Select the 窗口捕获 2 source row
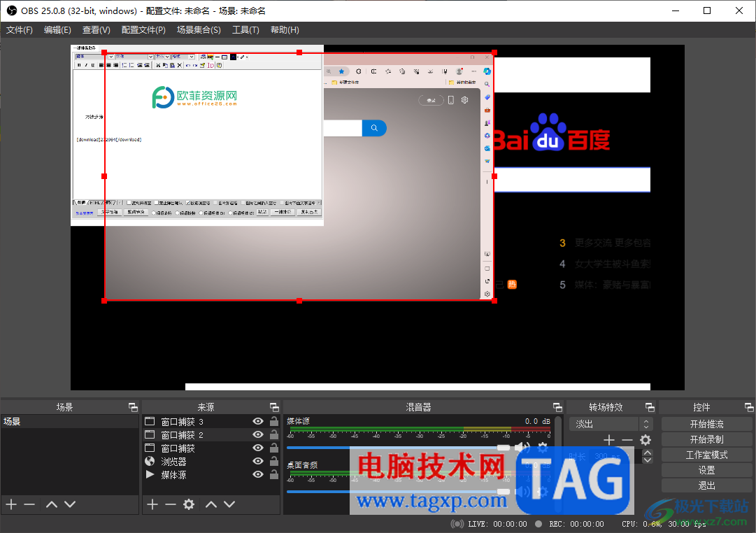 (211, 434)
